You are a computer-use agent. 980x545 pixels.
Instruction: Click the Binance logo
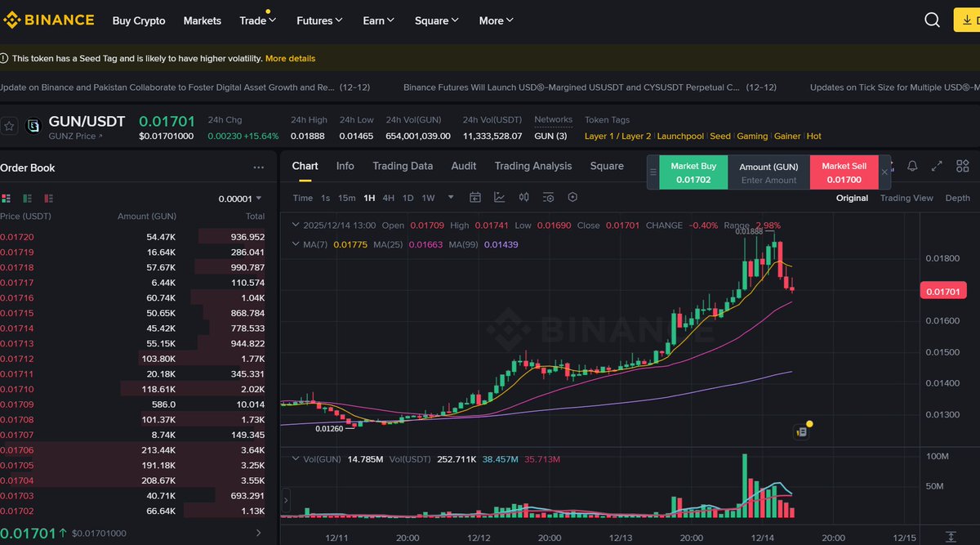(x=49, y=20)
